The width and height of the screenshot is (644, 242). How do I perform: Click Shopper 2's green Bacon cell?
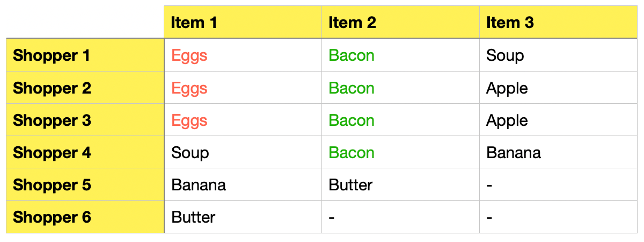[x=401, y=88]
